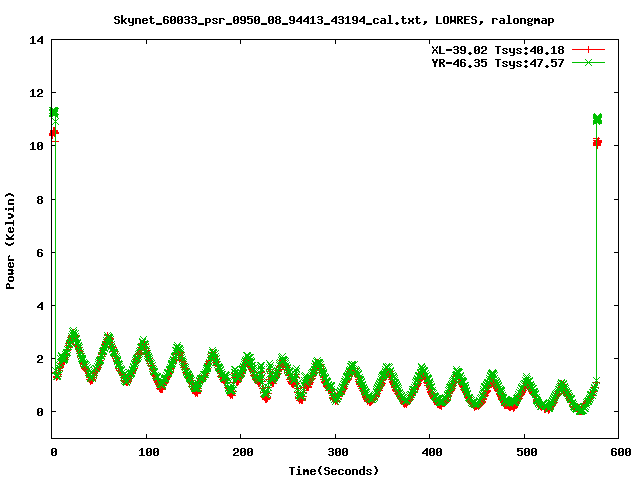
Task: Click the green calibration points at plot start
Action: tap(54, 113)
